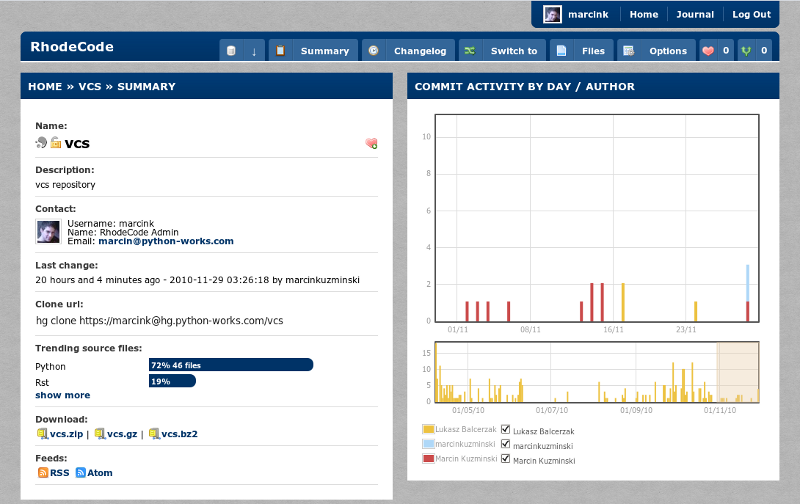Disable the Marcin Kuzminski author checkbox
The image size is (800, 504).
pos(506,460)
